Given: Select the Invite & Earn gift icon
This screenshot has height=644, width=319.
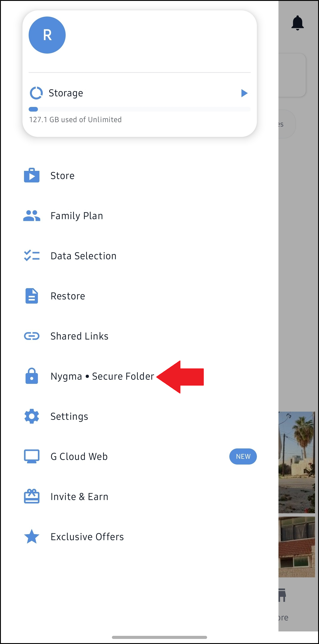Looking at the screenshot, I should [32, 497].
